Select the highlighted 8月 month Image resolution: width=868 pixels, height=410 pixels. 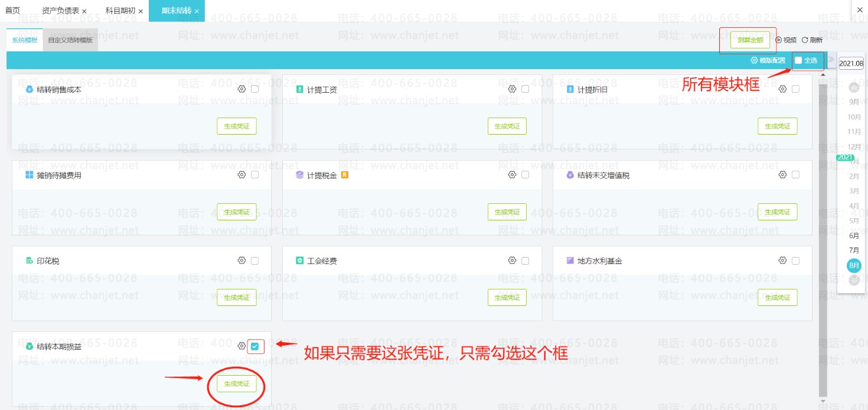854,265
